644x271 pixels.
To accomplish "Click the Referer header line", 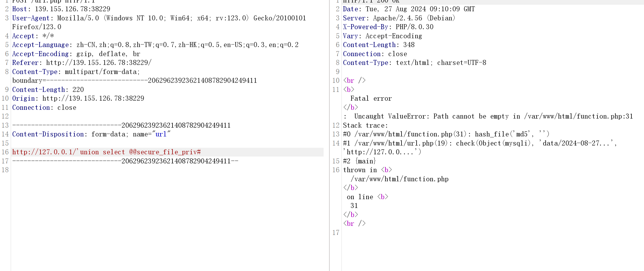I will click(82, 63).
